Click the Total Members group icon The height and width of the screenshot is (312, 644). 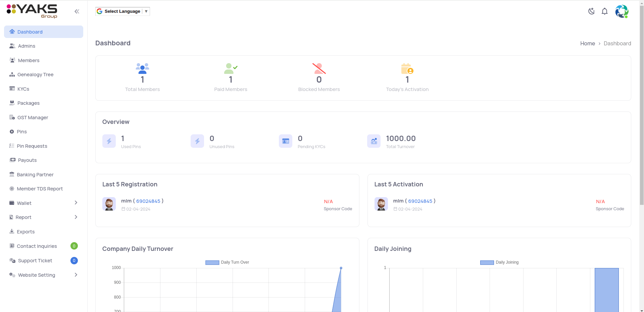142,68
